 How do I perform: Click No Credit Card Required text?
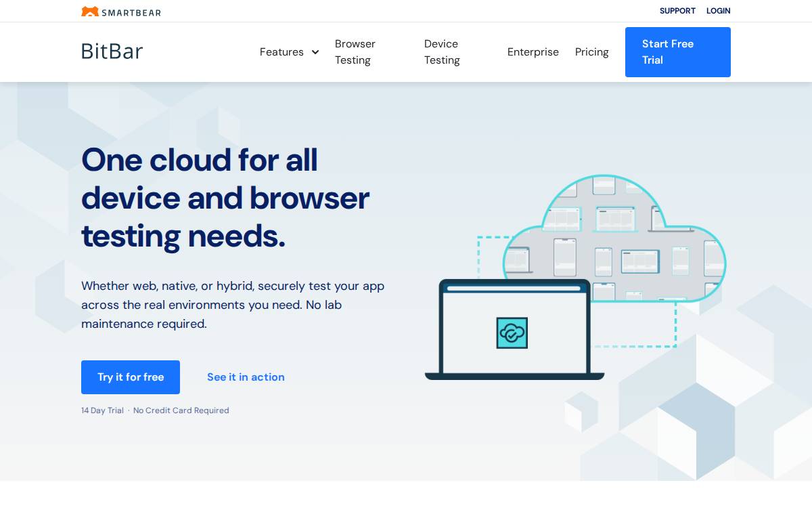pyautogui.click(x=181, y=410)
